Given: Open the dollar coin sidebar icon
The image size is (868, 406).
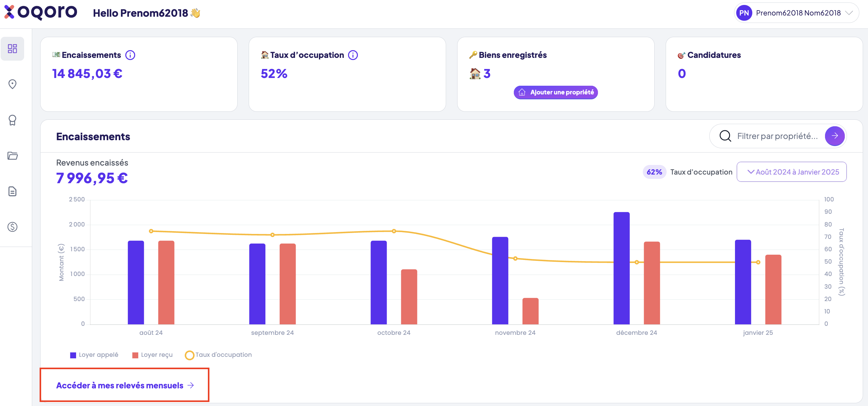Looking at the screenshot, I should click(x=12, y=227).
